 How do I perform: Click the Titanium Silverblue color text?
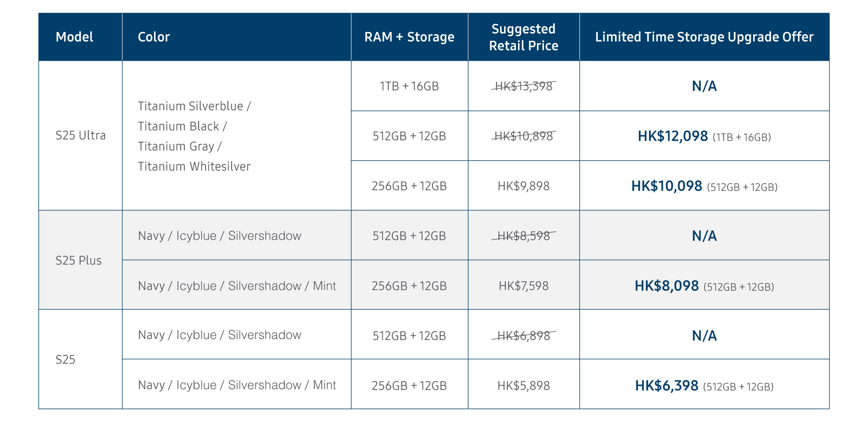(191, 106)
